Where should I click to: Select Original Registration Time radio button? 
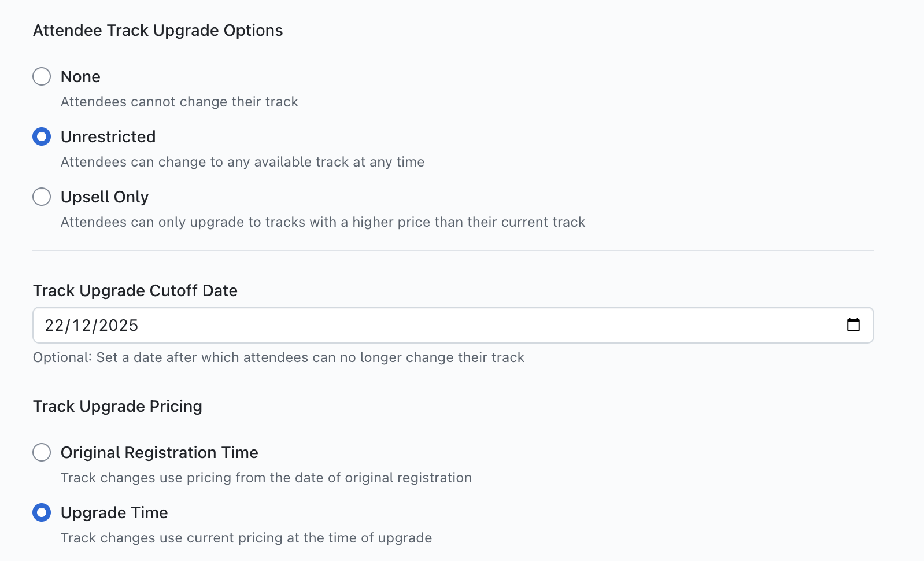click(42, 452)
